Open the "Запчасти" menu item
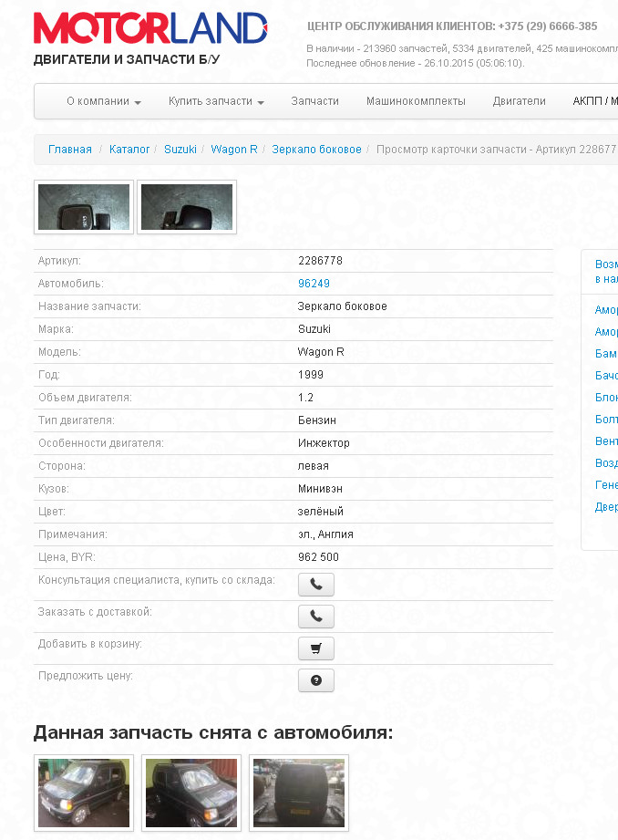The height and width of the screenshot is (840, 618). (314, 101)
